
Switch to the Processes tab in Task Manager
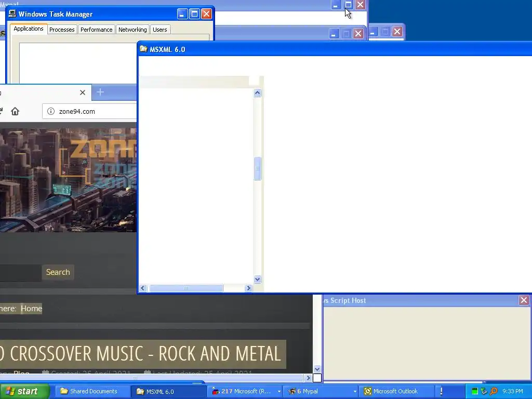[62, 30]
